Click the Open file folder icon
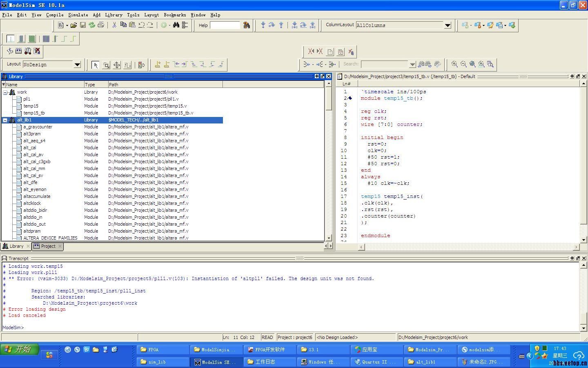Image resolution: width=588 pixels, height=368 pixels. pyautogui.click(x=73, y=25)
